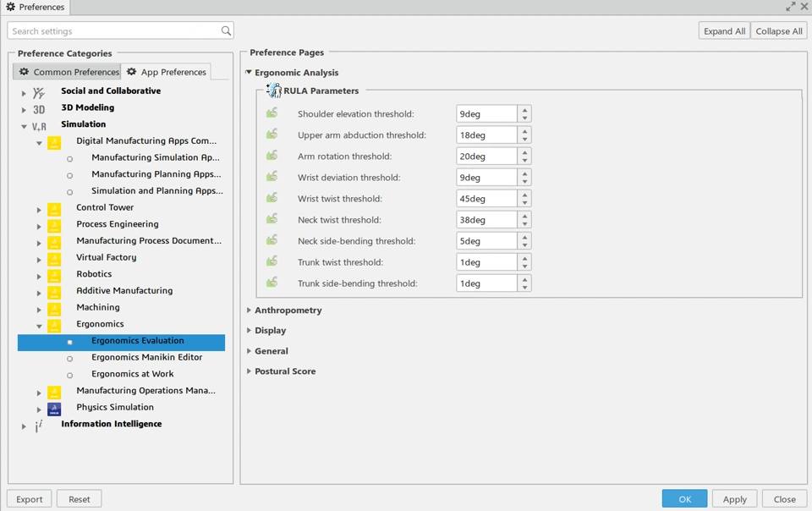Expand the Virtual Factory tree node

click(39, 259)
